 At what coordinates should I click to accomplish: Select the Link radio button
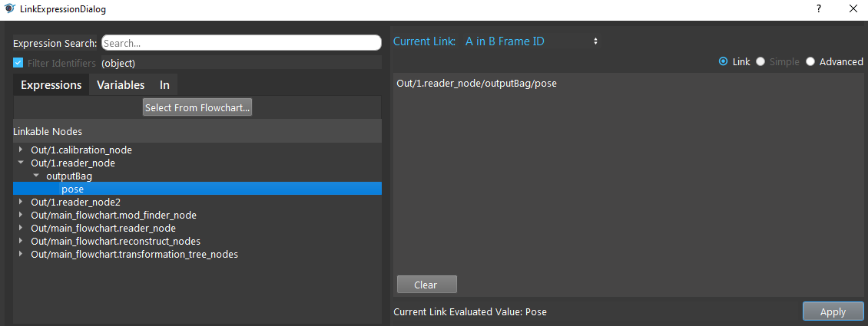[x=722, y=62]
